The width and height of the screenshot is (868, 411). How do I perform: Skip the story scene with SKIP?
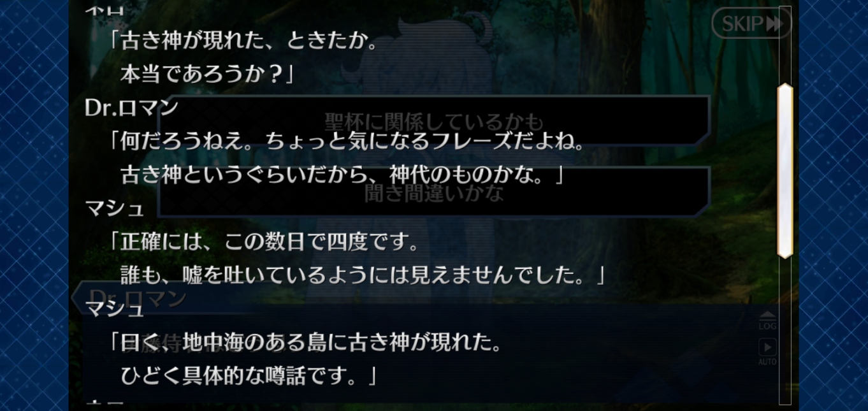point(751,24)
